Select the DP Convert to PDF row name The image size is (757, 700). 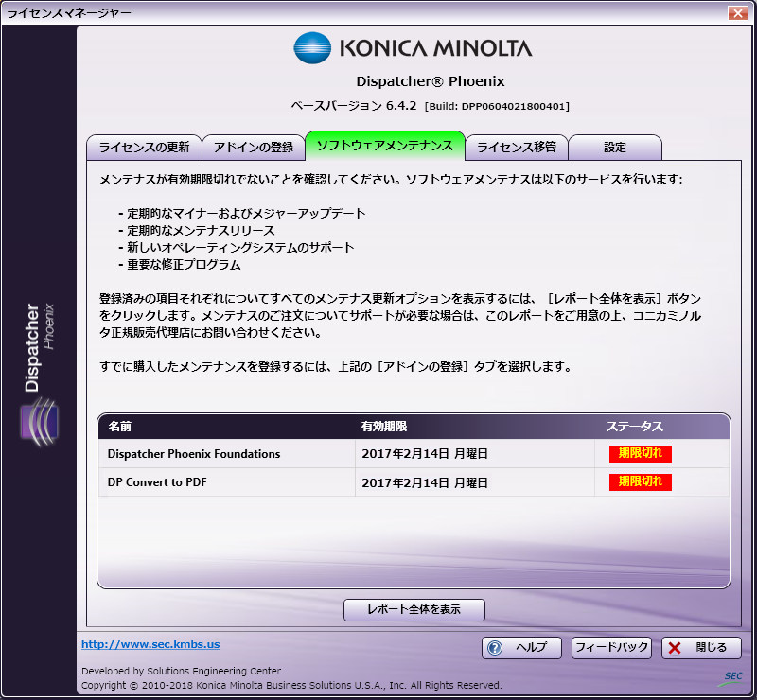pyautogui.click(x=157, y=482)
